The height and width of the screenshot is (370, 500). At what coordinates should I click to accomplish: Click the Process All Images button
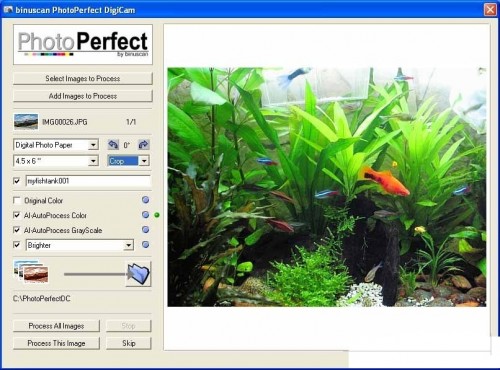point(56,326)
